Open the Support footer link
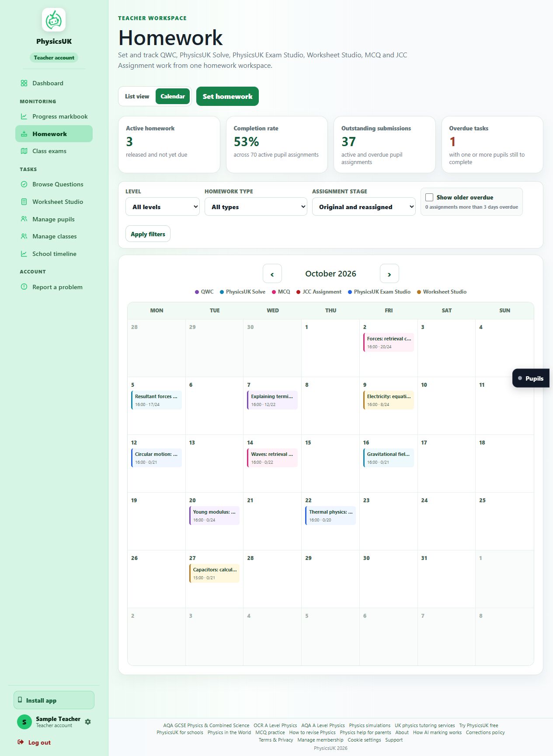553x756 pixels. pos(394,740)
